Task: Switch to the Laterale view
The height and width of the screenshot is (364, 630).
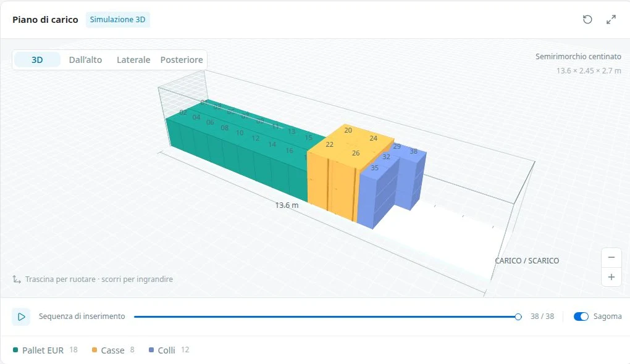Action: pyautogui.click(x=133, y=60)
